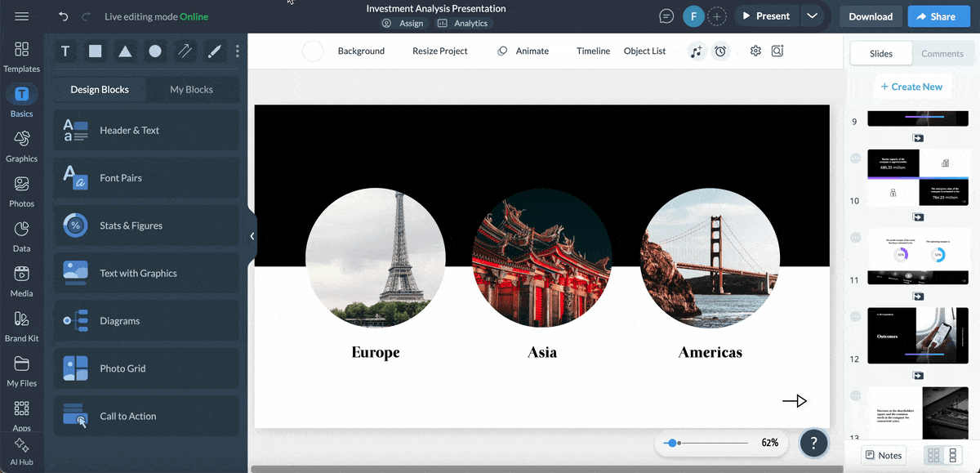Select the brush drawing tool
The height and width of the screenshot is (473, 980).
[214, 51]
